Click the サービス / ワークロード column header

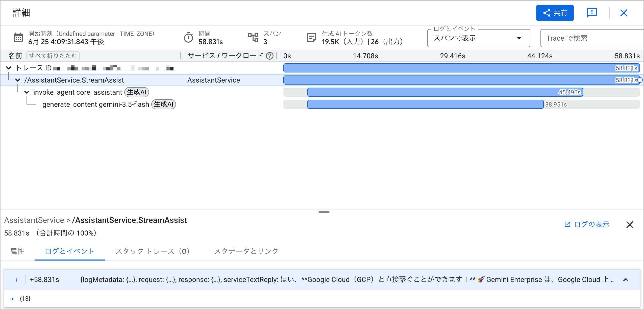click(225, 56)
